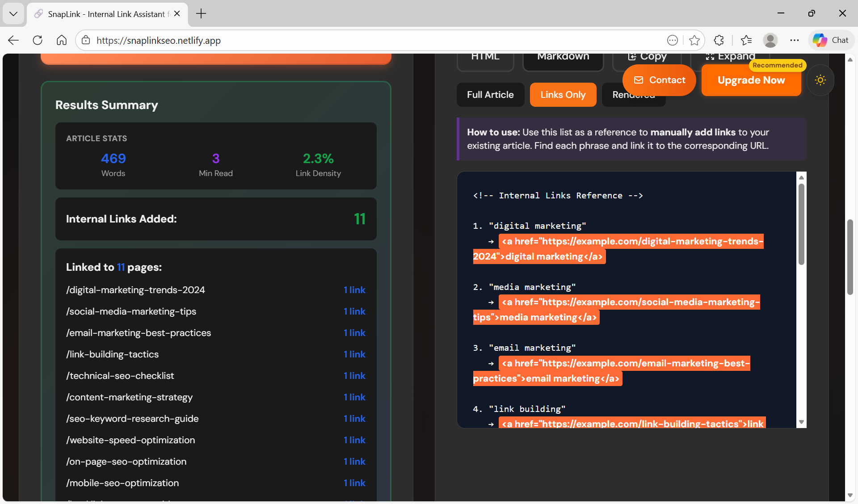Open the browser Settings and more menu
Viewport: 858px width, 504px height.
tap(795, 40)
